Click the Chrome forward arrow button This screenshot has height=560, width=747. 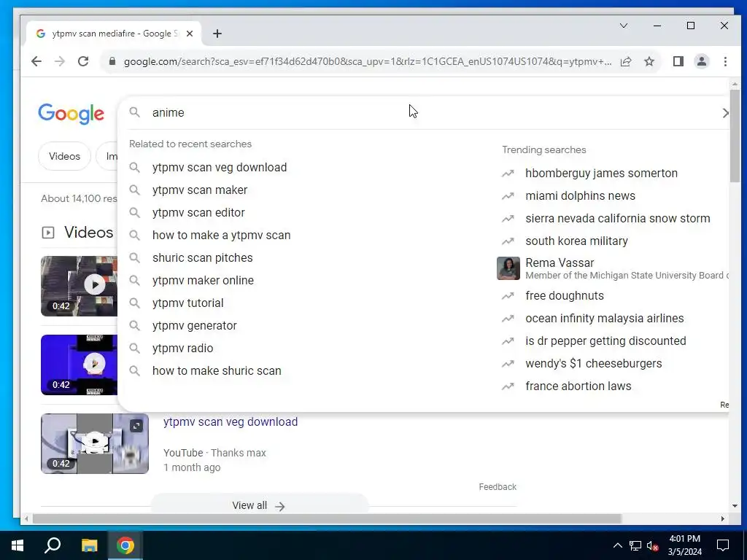[60, 61]
